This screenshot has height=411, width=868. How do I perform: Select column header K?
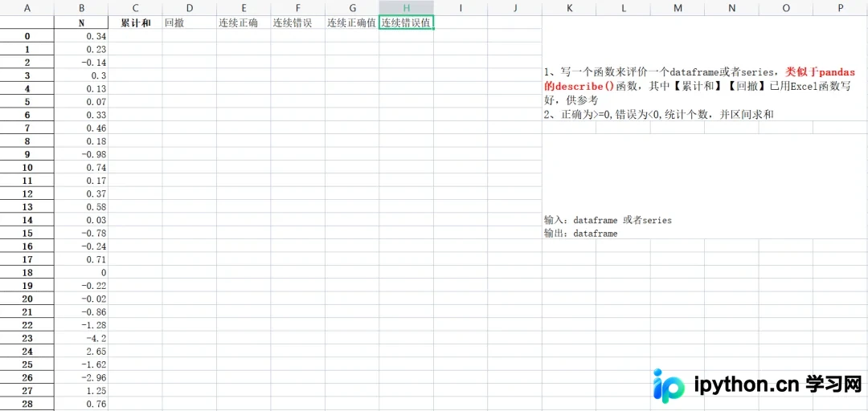point(569,8)
